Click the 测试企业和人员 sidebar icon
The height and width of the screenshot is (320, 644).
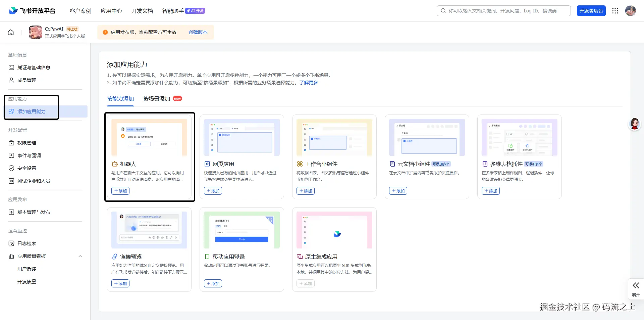11,181
